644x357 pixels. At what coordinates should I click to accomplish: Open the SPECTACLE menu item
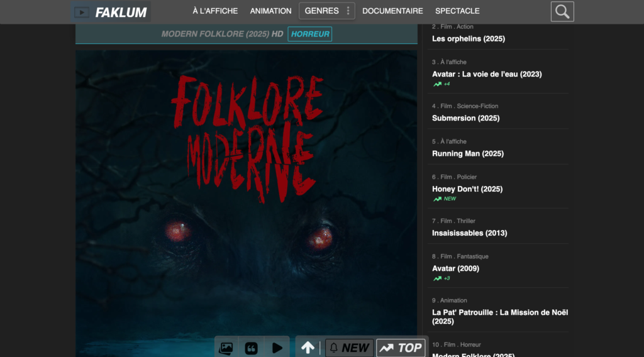coord(457,11)
